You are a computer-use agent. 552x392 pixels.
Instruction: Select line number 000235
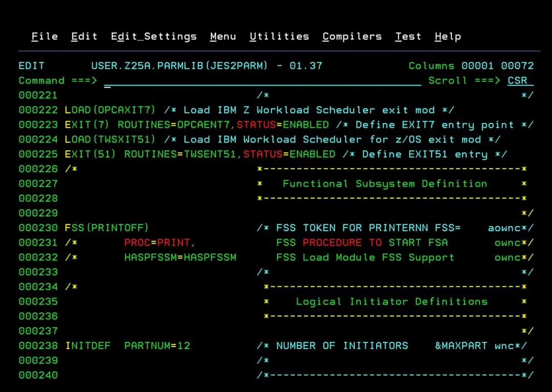(38, 302)
